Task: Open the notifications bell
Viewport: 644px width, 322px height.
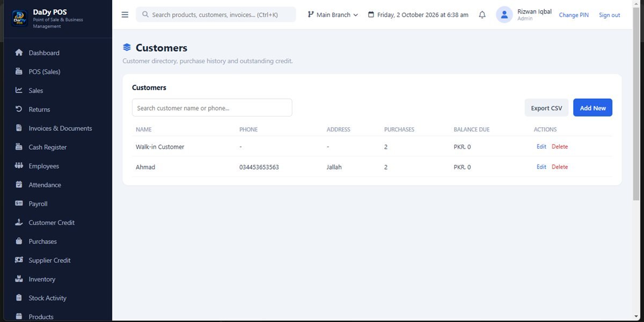Action: click(482, 14)
